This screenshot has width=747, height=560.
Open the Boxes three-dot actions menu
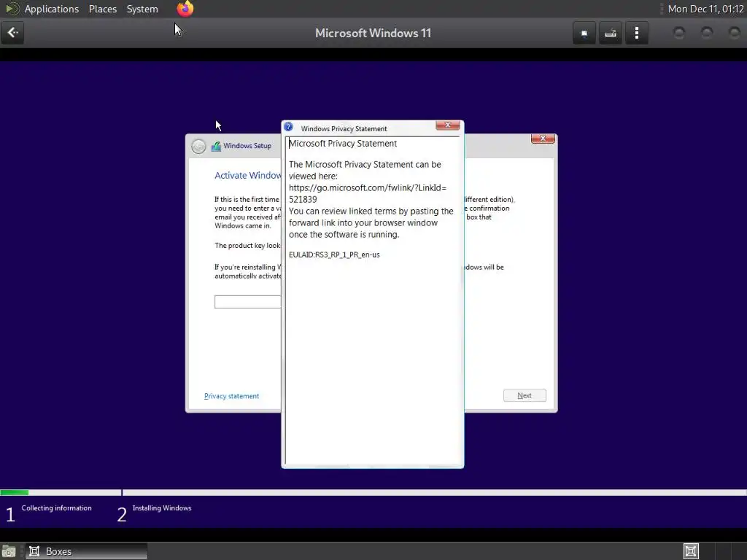[x=636, y=33]
